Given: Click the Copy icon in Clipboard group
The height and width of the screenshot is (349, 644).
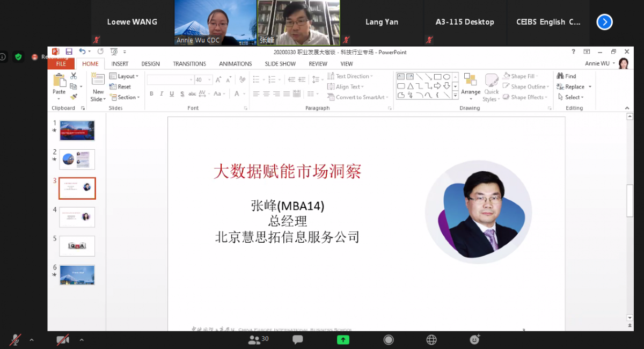Looking at the screenshot, I should 73,86.
